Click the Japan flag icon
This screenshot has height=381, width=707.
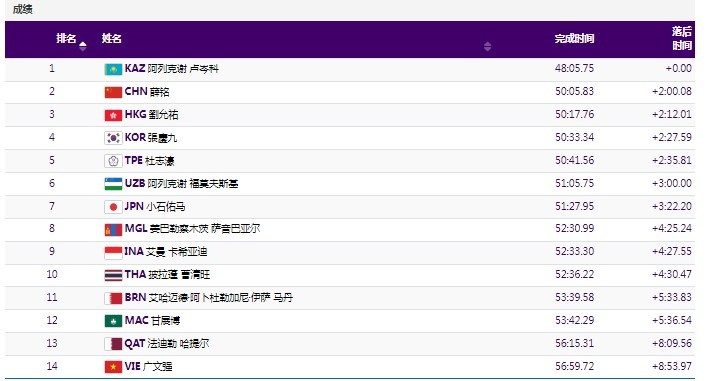113,207
